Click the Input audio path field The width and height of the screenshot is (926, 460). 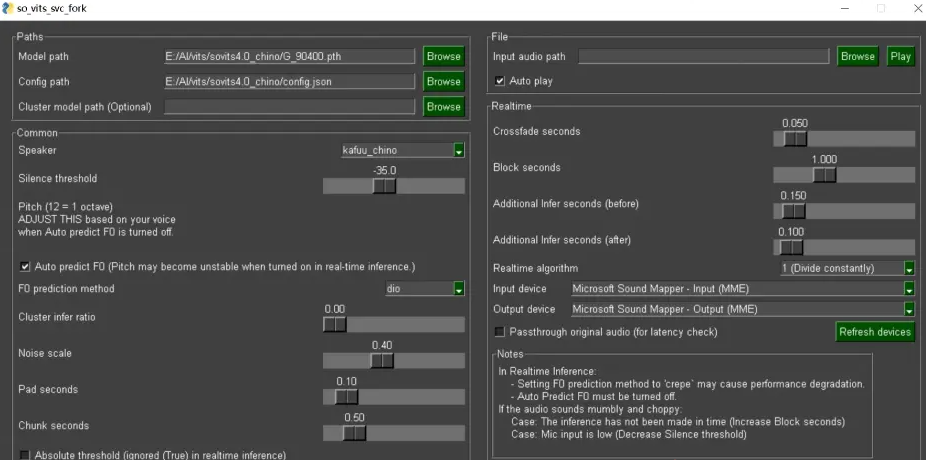pos(703,56)
